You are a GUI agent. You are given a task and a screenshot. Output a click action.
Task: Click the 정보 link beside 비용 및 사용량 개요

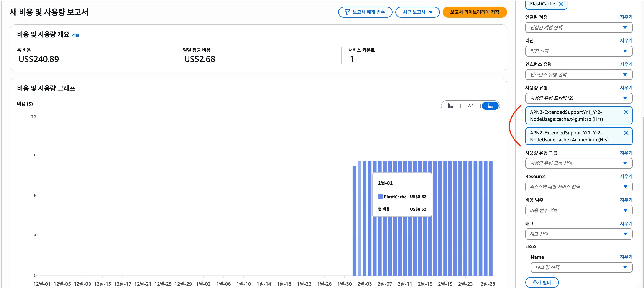point(76,35)
